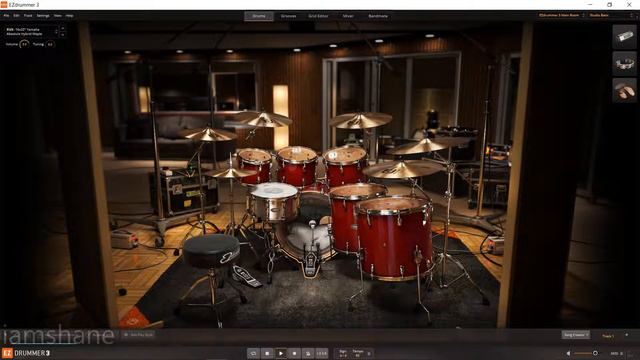
Task: Switch to the Bandmate tab
Action: click(378, 16)
